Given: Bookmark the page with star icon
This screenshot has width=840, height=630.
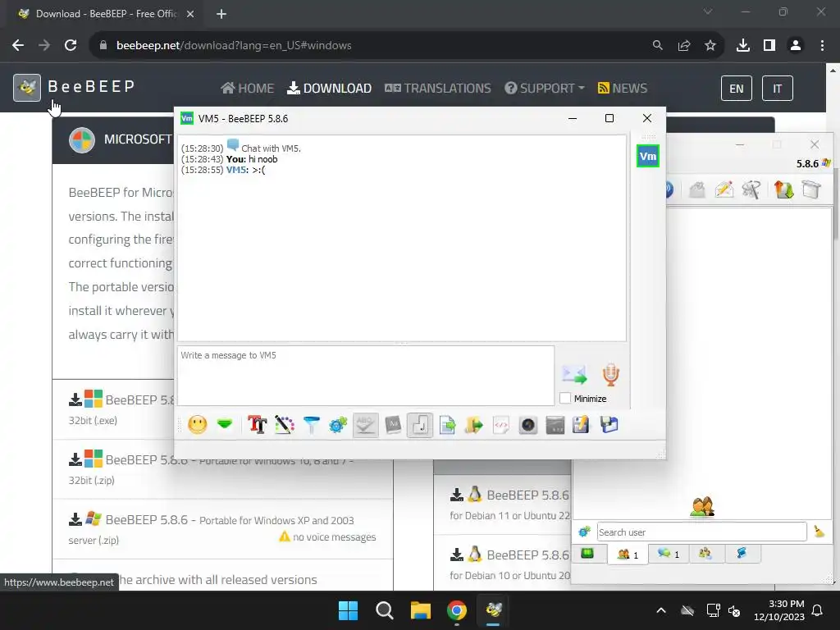Looking at the screenshot, I should (710, 46).
